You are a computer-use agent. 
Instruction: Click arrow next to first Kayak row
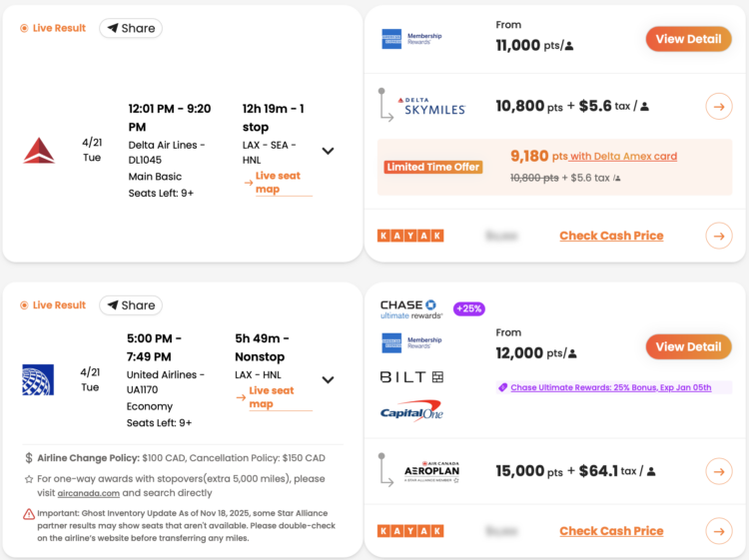tap(718, 236)
